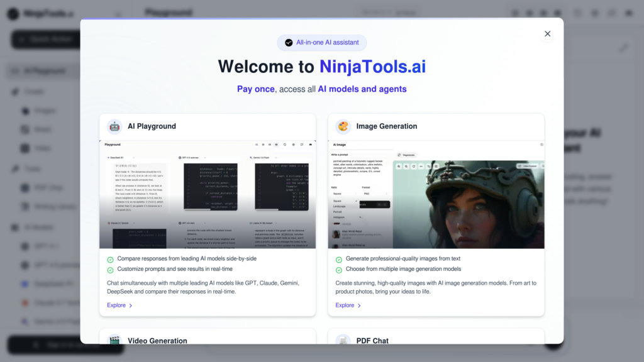Screen dimensions: 644x362
Task: Click the checkmark beside "Generate professional-quality images"
Action: [x=339, y=260]
